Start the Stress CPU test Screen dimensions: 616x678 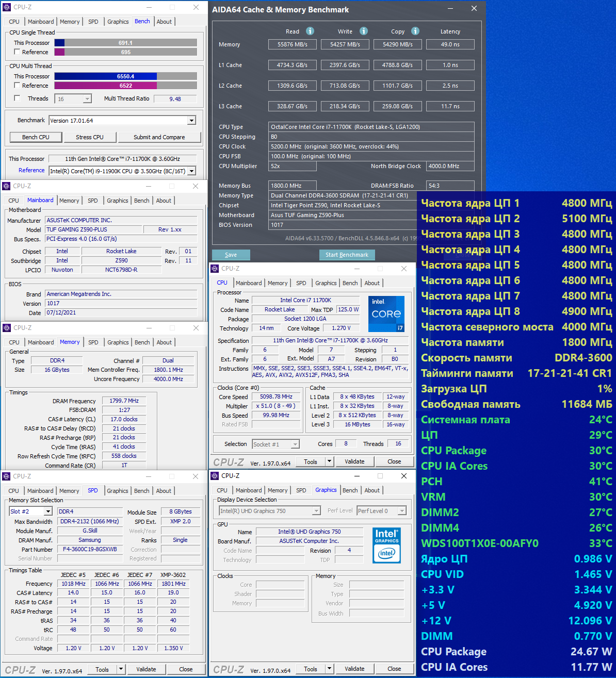(90, 137)
